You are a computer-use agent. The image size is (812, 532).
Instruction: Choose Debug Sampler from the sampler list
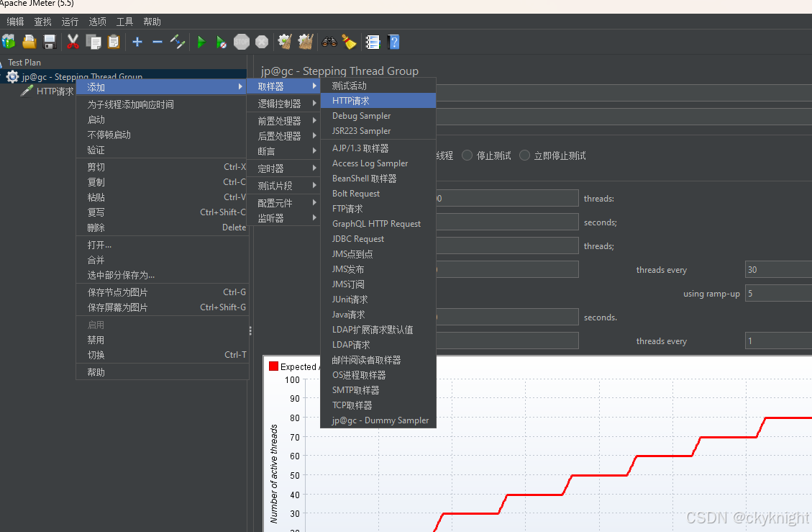point(362,115)
